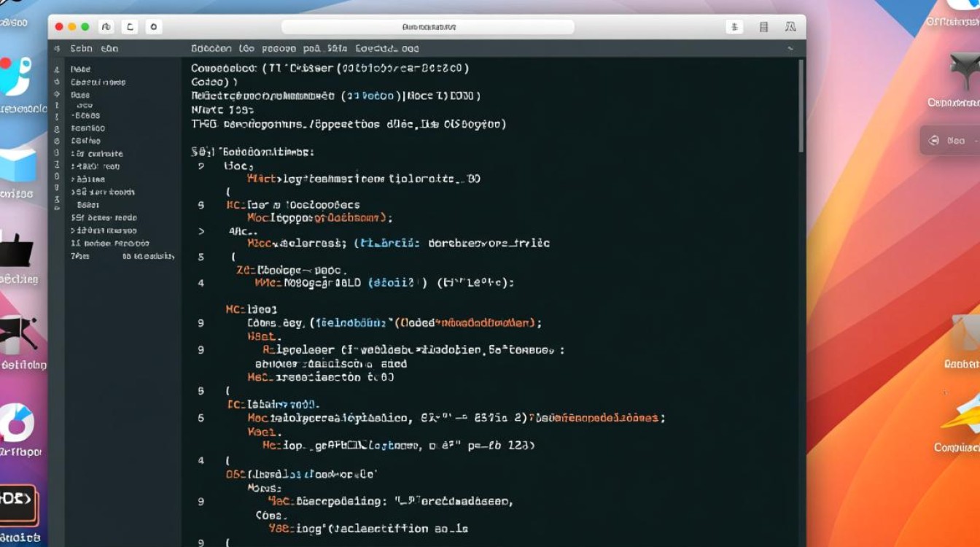Screen dimensions: 980x547
Task: Open the code-brackets app icon at bottom-left of the desktop
Action: click(17, 505)
